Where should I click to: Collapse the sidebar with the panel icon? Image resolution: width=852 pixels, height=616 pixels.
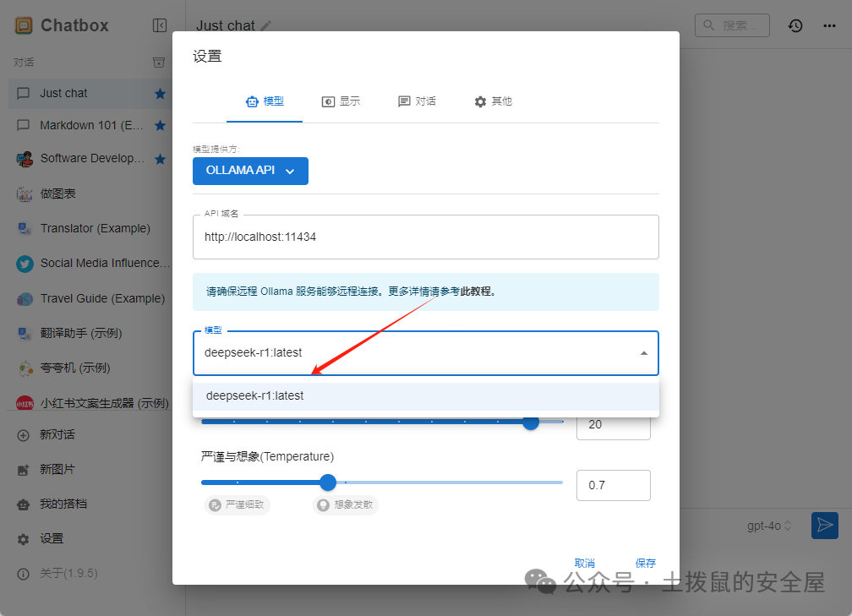pyautogui.click(x=160, y=25)
